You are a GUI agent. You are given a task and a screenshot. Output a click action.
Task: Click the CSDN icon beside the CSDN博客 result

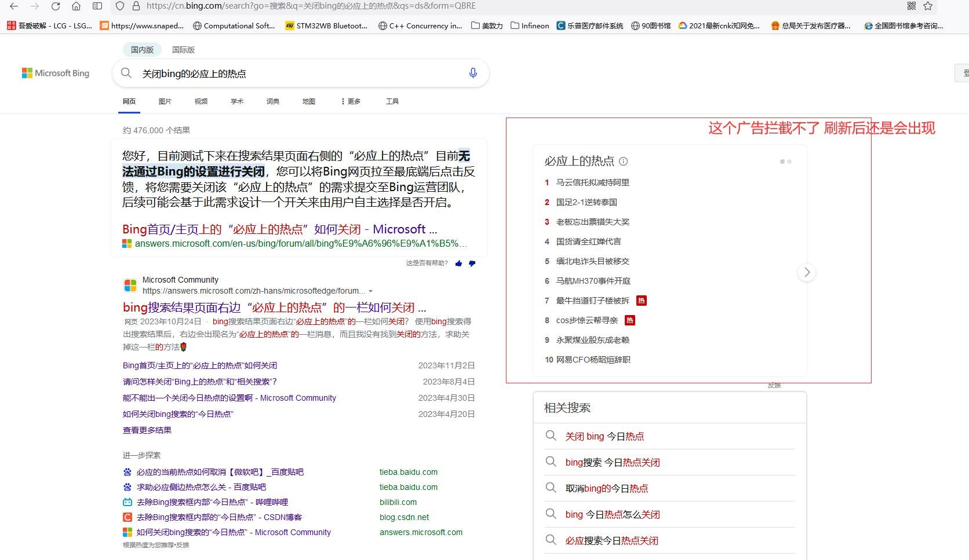(x=128, y=517)
